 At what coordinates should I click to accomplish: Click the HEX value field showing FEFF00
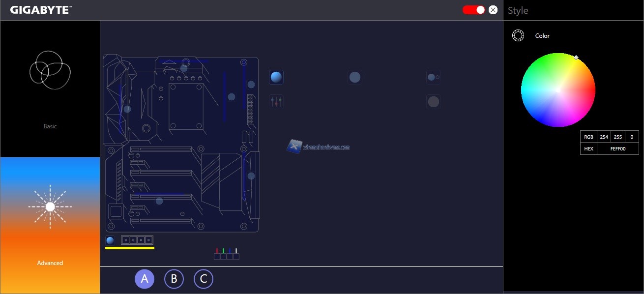[x=619, y=148]
